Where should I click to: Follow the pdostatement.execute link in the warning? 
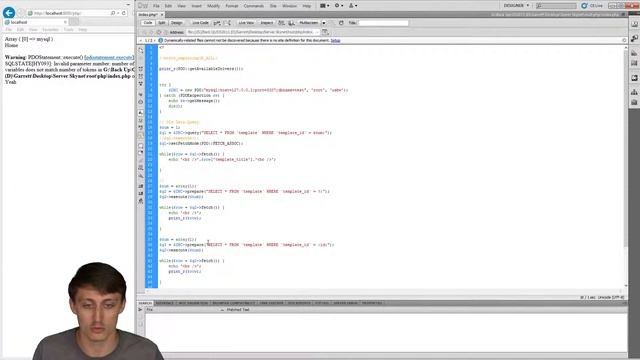pos(109,58)
